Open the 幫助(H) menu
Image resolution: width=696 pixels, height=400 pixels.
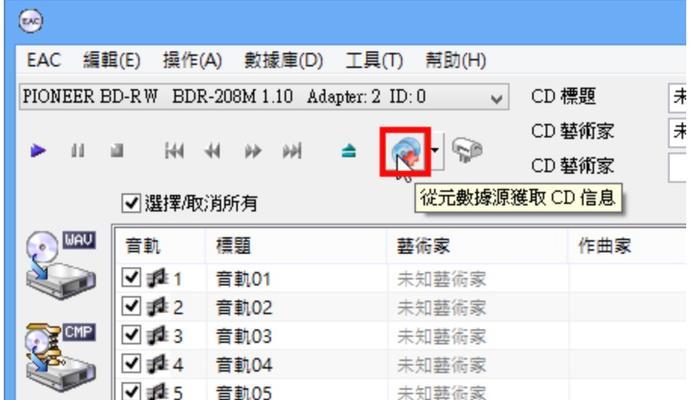coord(455,60)
